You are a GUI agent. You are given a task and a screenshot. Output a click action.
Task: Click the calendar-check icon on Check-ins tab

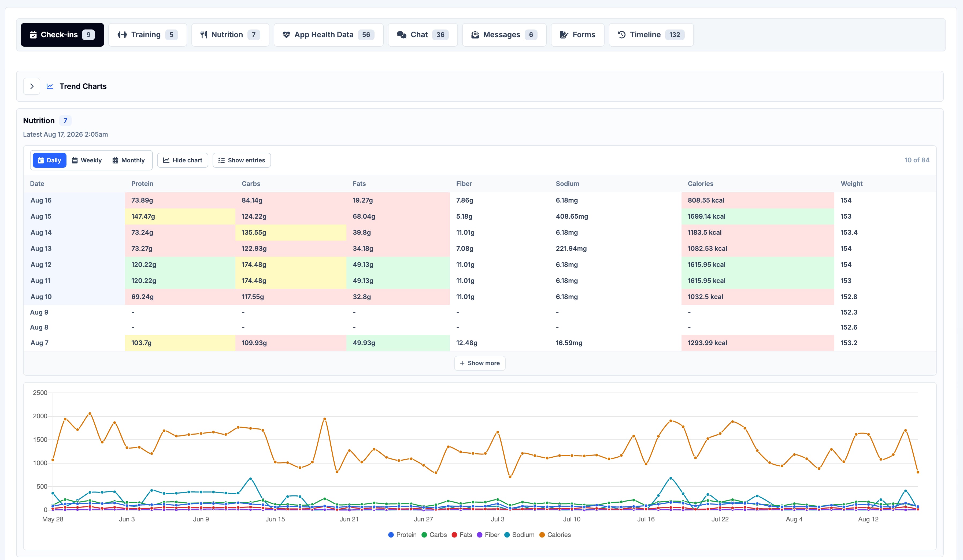pos(33,35)
